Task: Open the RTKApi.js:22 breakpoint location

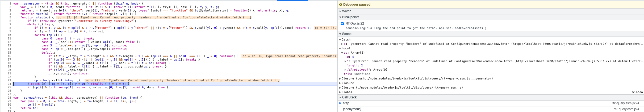Action: pyautogui.click(x=355, y=23)
